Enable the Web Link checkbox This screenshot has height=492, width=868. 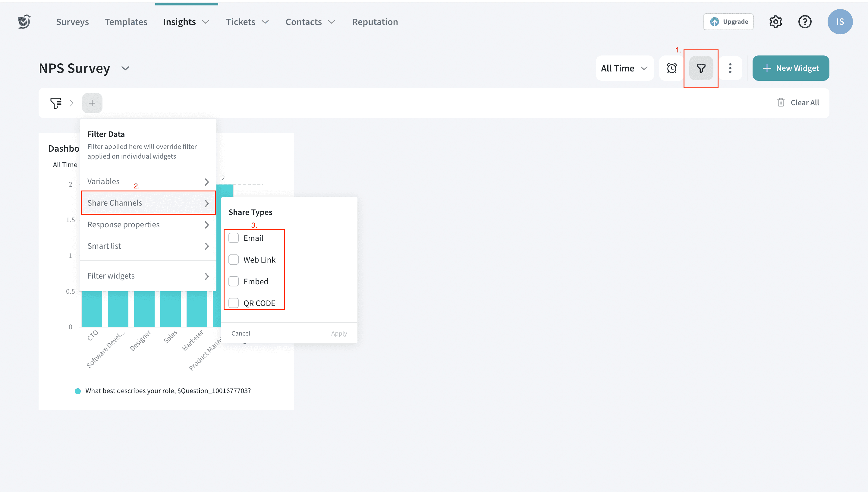[x=233, y=260]
